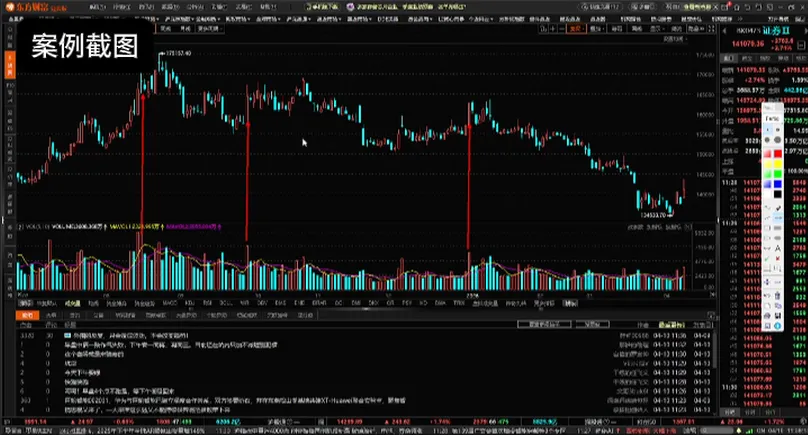Toggle chart fullscreen icon in chart toolbar

tap(711, 29)
